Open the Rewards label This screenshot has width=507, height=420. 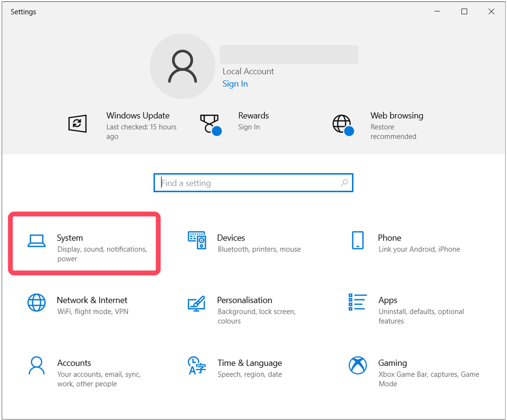pyautogui.click(x=254, y=115)
